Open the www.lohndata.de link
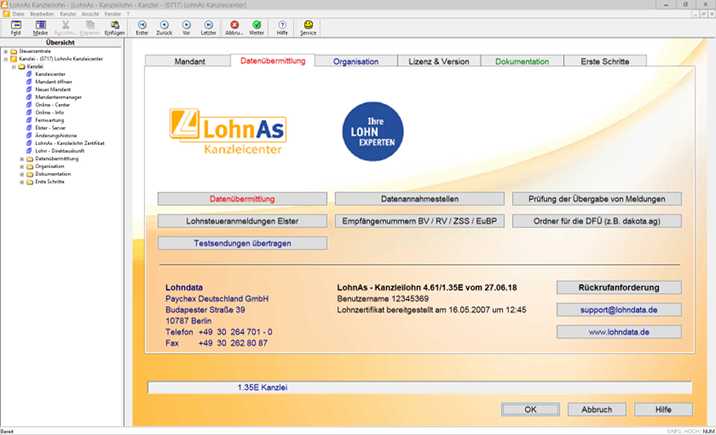 [619, 332]
